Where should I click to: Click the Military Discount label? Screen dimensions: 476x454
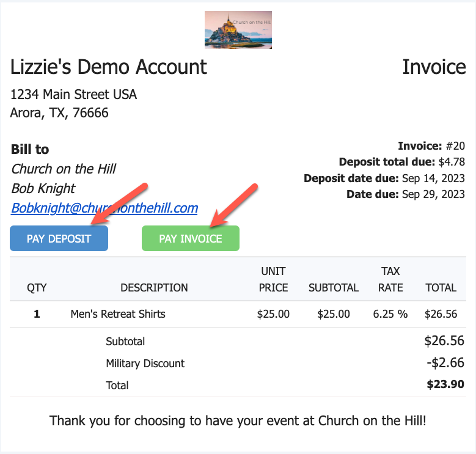tap(145, 364)
